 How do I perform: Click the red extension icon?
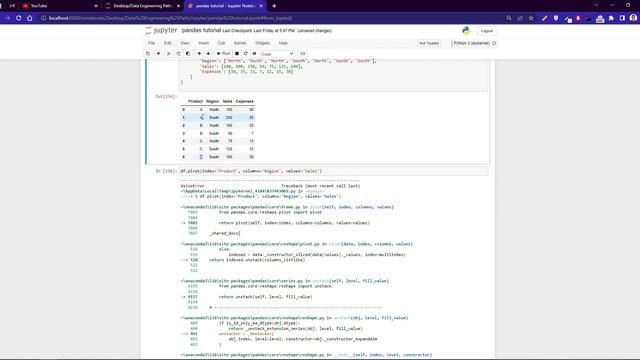(x=578, y=18)
